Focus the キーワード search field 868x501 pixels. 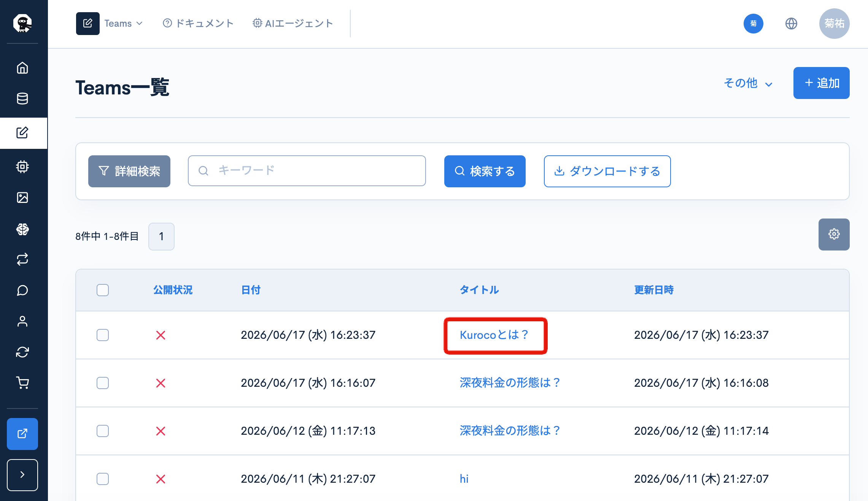307,171
